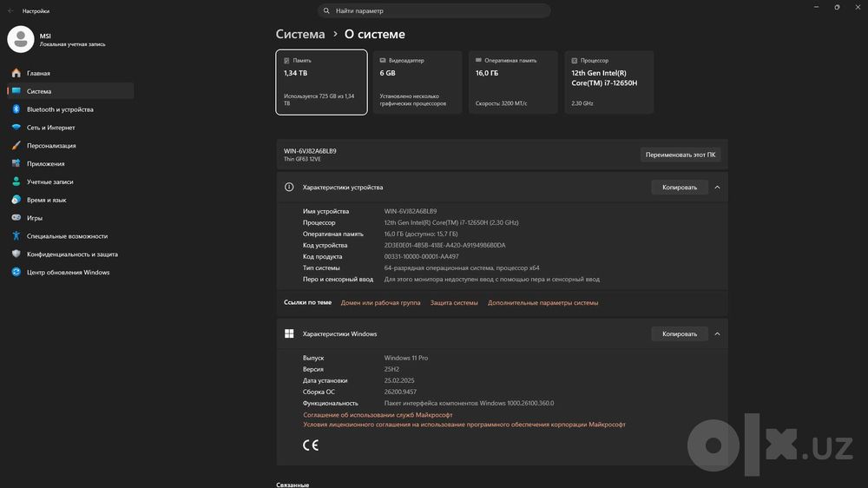This screenshot has height=488, width=868.
Task: Open Bluetooth и устройства icon
Action: tap(16, 109)
